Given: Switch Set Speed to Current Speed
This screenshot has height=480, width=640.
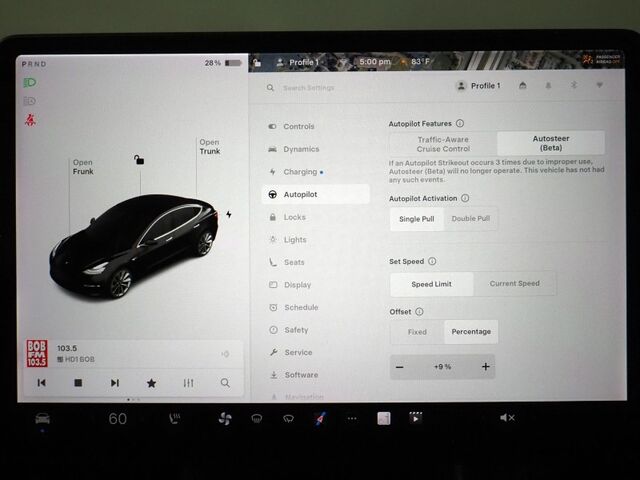Looking at the screenshot, I should click(514, 284).
